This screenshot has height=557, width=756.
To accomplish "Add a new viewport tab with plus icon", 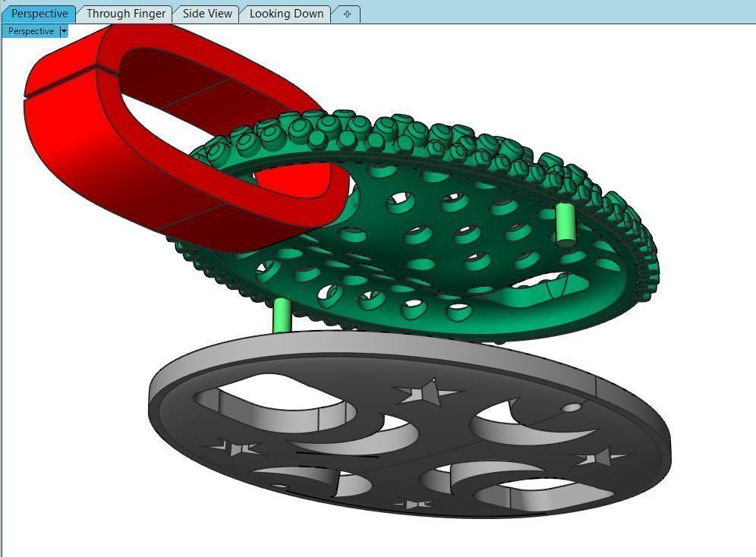I will pyautogui.click(x=347, y=14).
